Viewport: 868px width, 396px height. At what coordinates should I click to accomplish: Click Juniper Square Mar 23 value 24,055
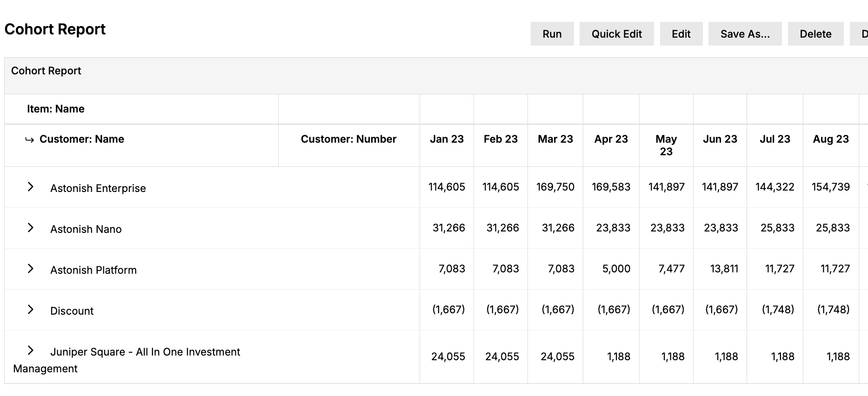[557, 356]
